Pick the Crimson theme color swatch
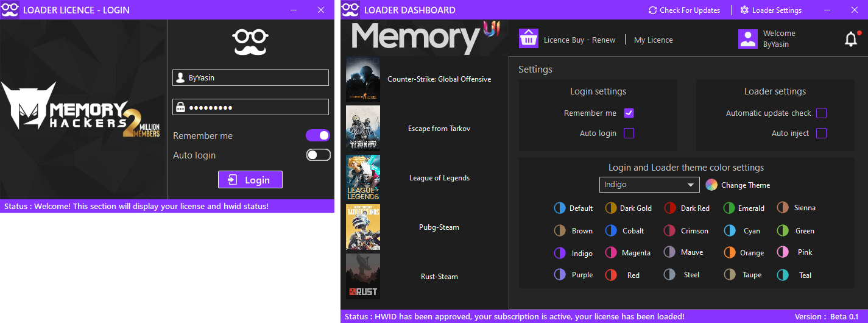 point(670,230)
